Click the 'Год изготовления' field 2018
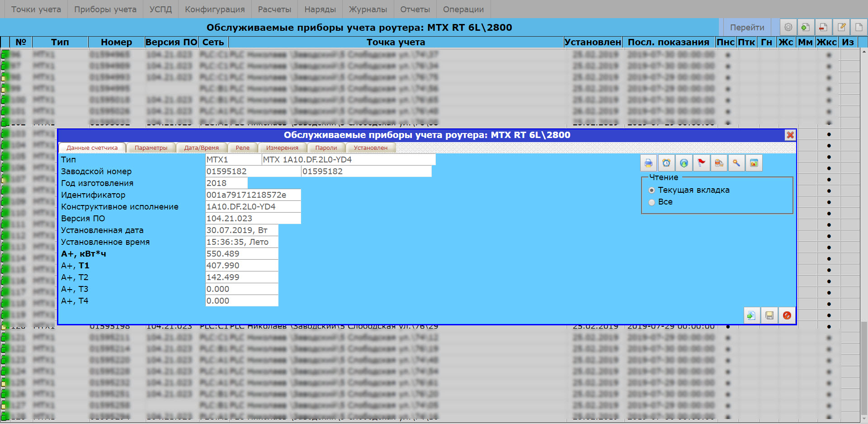 (x=226, y=183)
